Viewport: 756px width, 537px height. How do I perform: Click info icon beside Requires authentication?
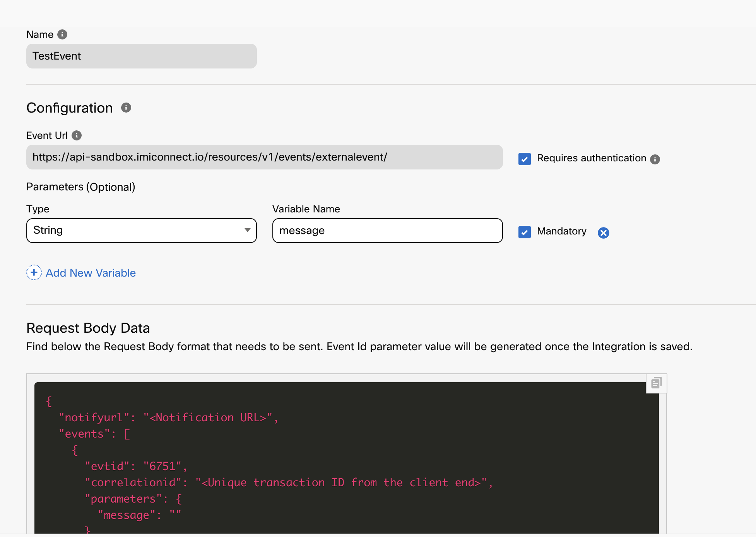tap(655, 159)
